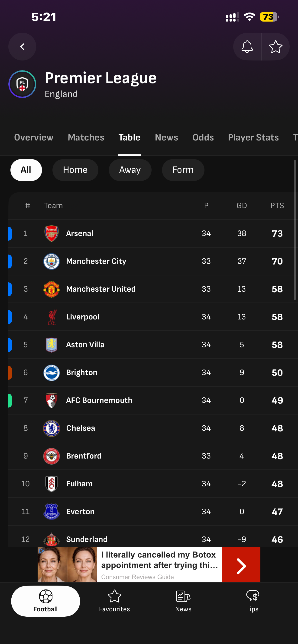
Task: Open the Odds tab
Action: point(203,137)
